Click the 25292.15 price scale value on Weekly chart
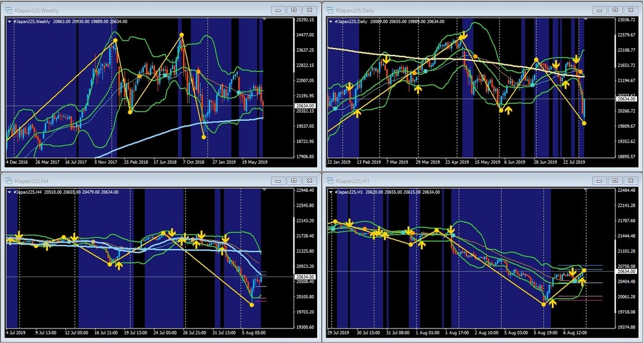Screen dimensions: 644x343 tap(305, 20)
